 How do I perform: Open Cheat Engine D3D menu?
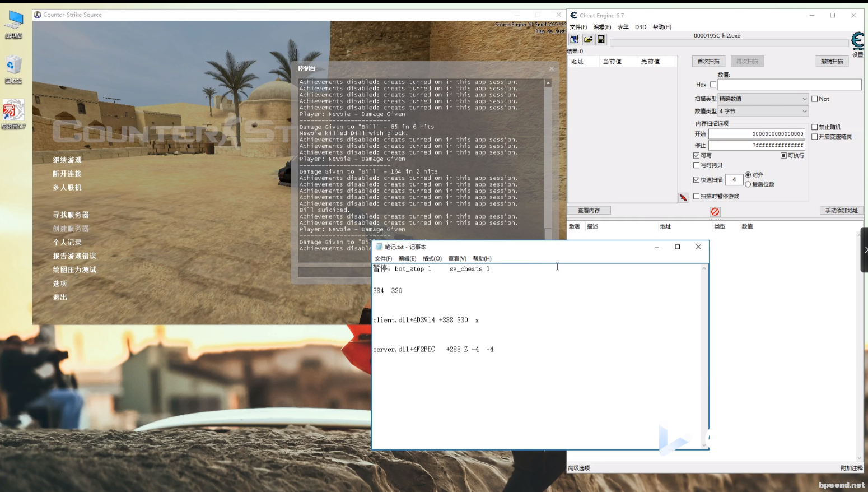641,27
